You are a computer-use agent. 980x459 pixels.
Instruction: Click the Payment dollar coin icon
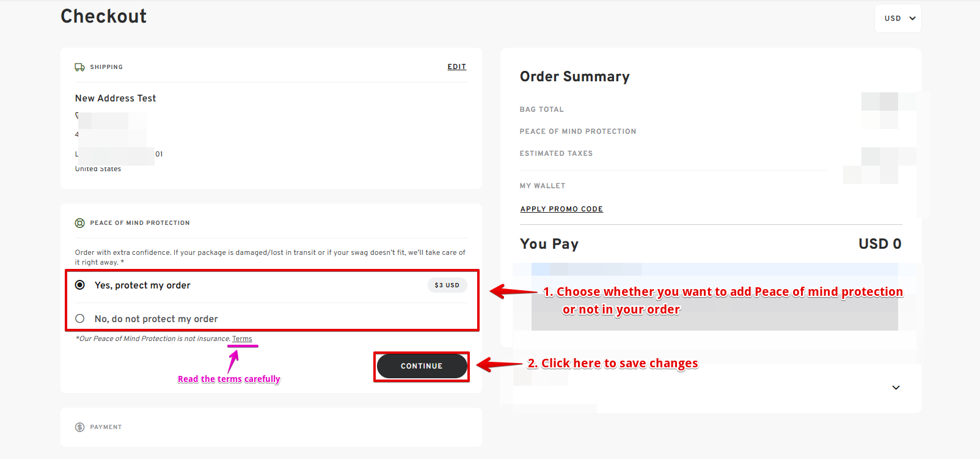[x=79, y=427]
